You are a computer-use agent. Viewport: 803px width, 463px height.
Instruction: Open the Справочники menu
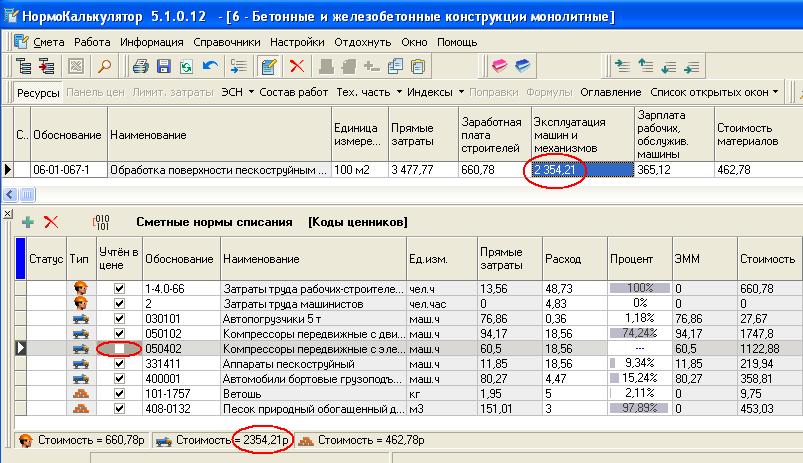click(225, 42)
